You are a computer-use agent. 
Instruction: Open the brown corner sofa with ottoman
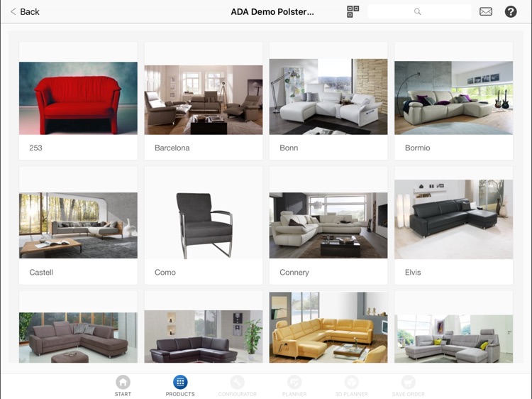[x=78, y=337]
